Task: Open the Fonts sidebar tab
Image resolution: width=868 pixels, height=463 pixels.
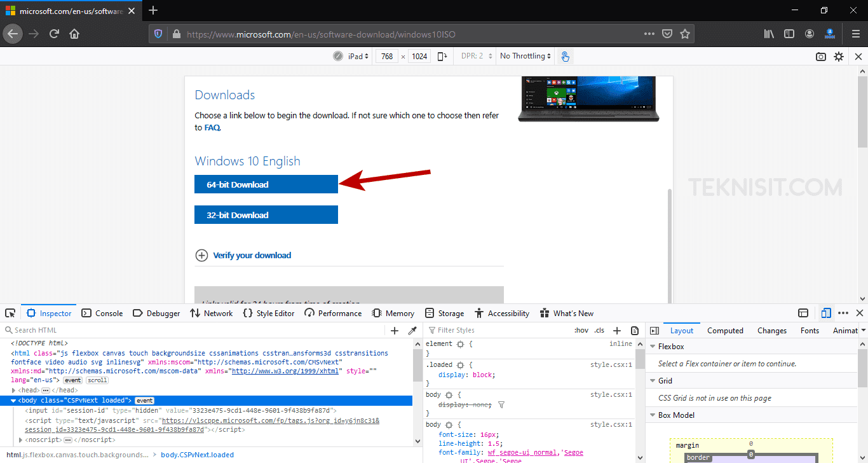Action: click(810, 331)
